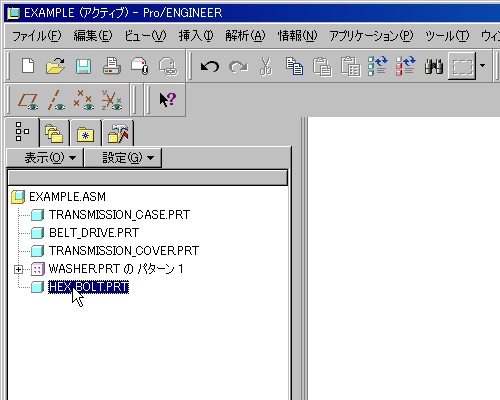
Task: Switch to the Favorites tab
Action: 85,134
